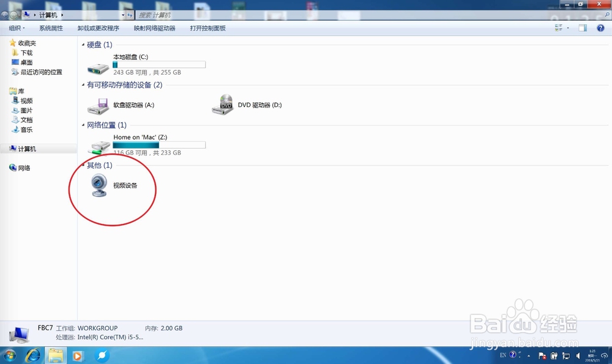Screen dimensions: 612x364
Task: Collapse the 网络位置 (1) group
Action: [83, 125]
